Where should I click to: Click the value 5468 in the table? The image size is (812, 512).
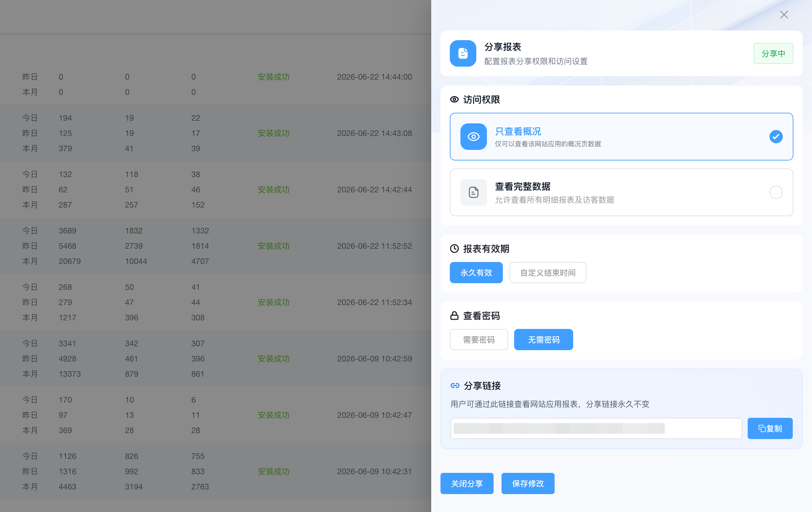tap(67, 246)
